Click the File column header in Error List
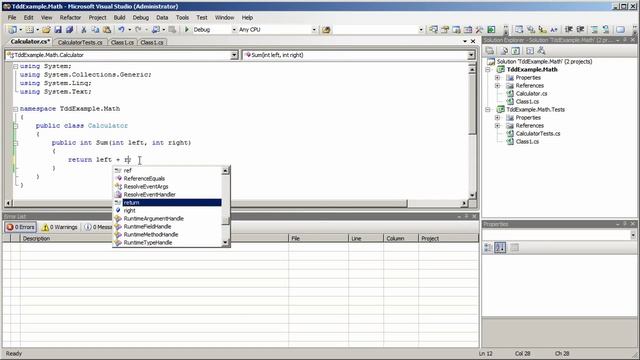Viewport: 640px width, 360px height. pos(318,238)
